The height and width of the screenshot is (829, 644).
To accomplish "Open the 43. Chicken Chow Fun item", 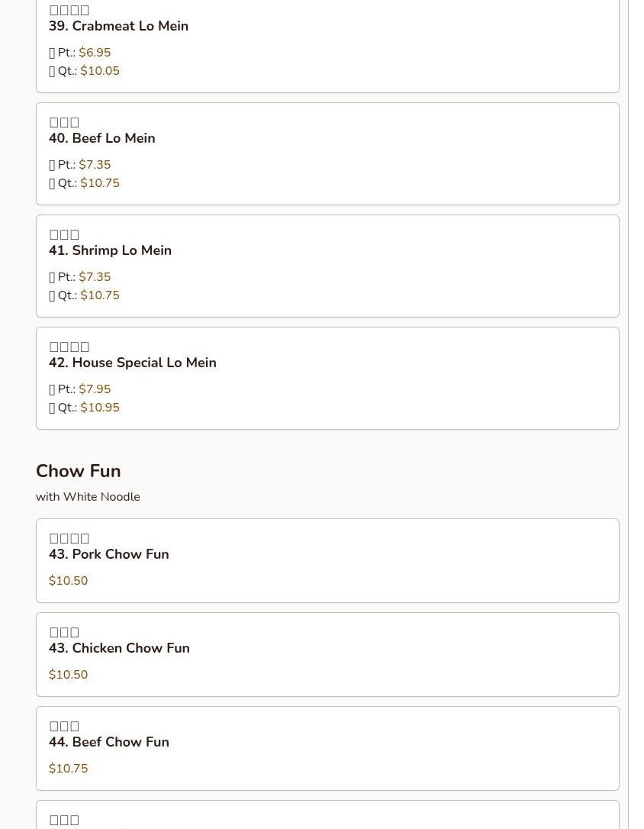I will click(x=119, y=648).
